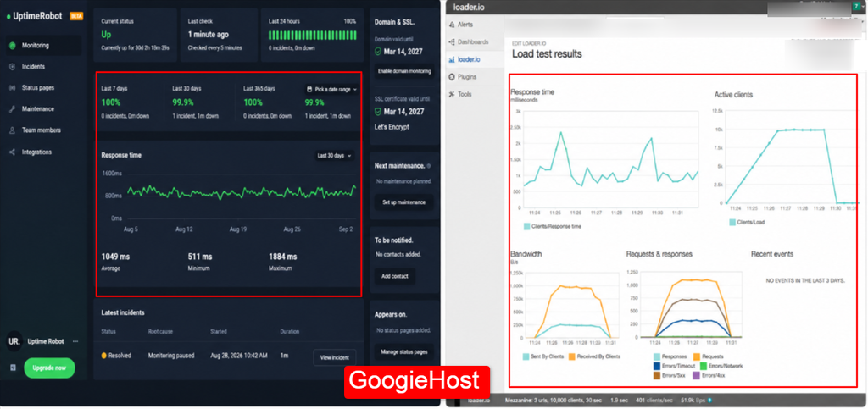Click Add contact button

click(395, 276)
